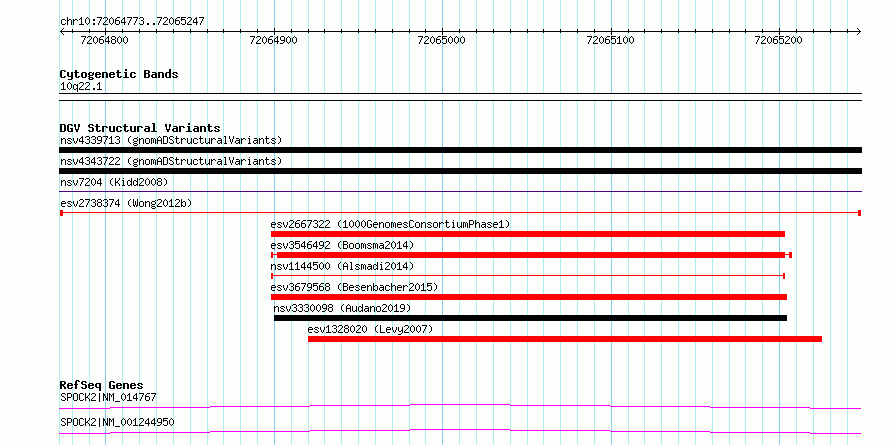This screenshot has width=890, height=445.
Task: Click ruler coordinate 72064800
Action: [x=104, y=40]
